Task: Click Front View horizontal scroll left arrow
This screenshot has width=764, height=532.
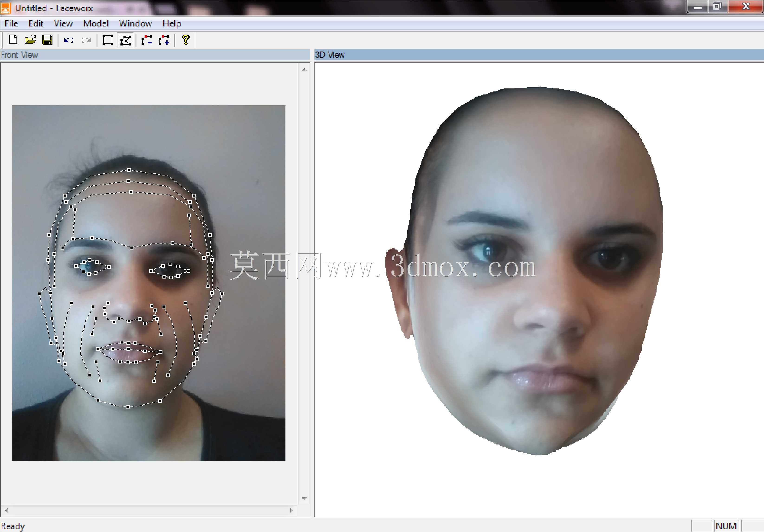Action: pyautogui.click(x=7, y=510)
